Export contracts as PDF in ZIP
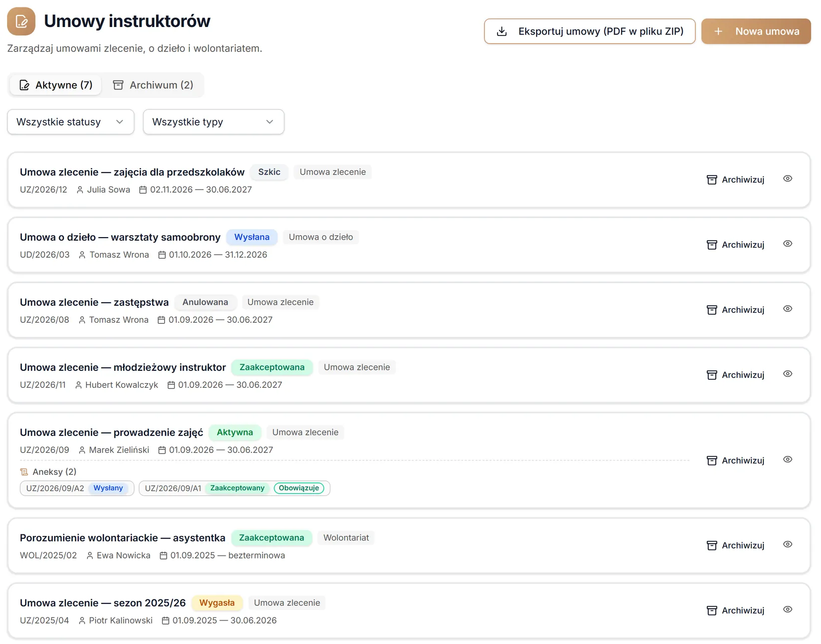The width and height of the screenshot is (821, 644). [x=590, y=32]
